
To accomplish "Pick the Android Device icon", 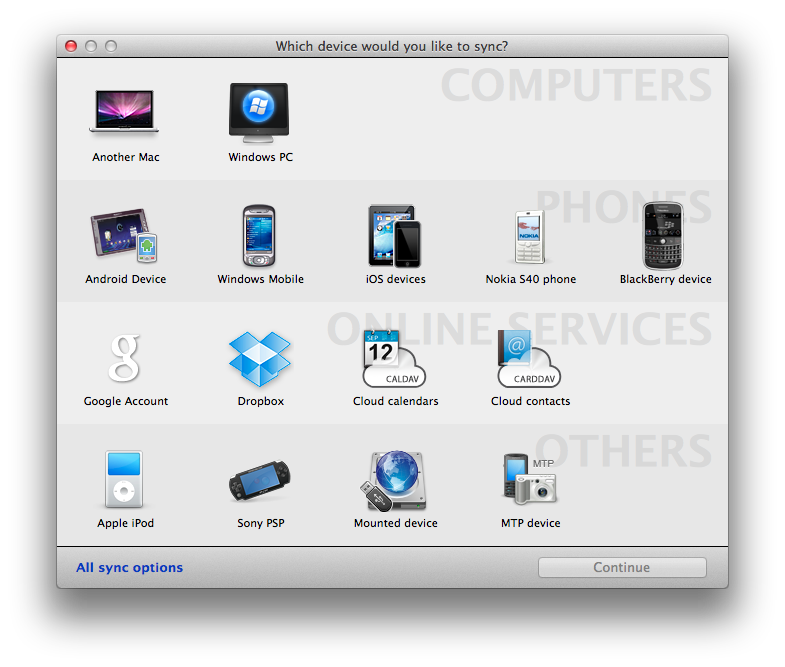I will click(x=125, y=233).
